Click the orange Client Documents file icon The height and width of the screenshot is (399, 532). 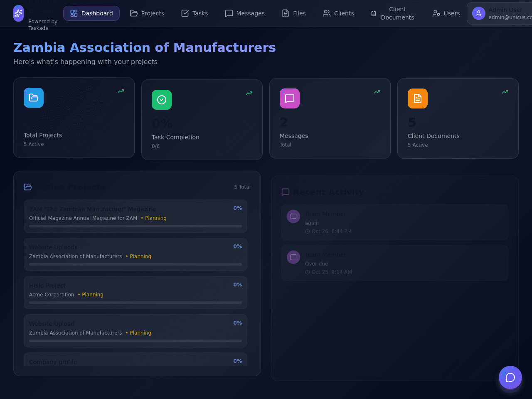418,99
